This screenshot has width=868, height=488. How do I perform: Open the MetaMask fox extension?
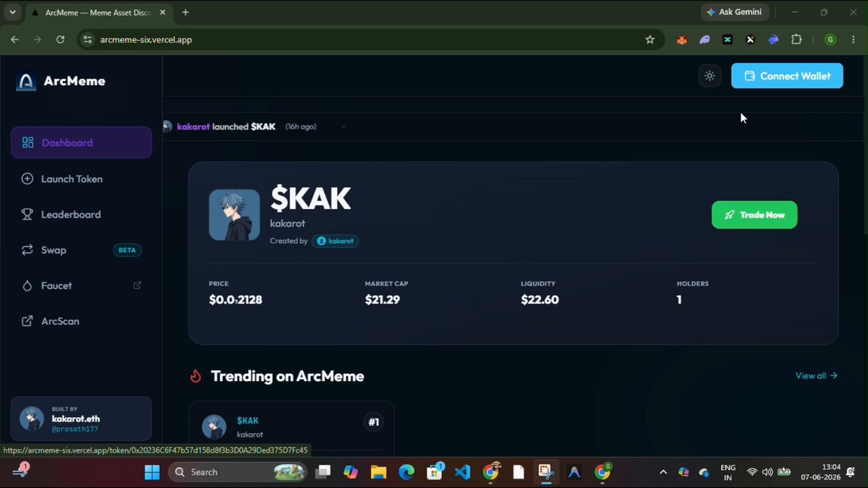click(681, 40)
